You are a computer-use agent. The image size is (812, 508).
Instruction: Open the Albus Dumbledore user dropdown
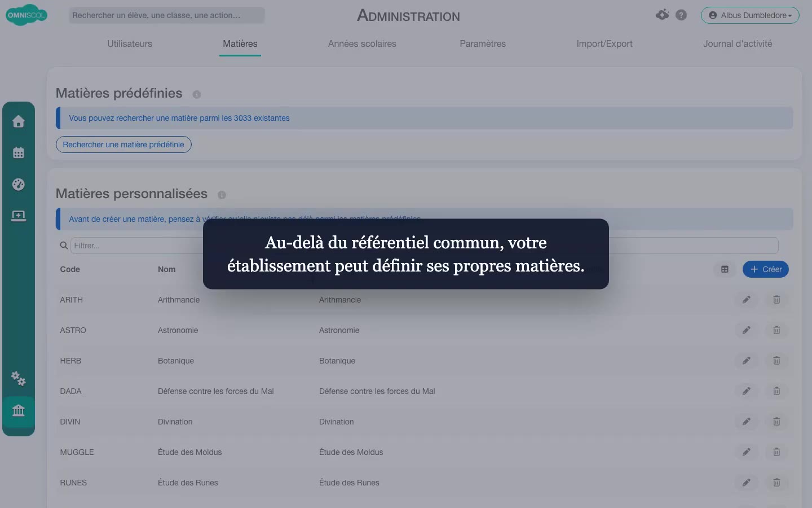click(750, 15)
